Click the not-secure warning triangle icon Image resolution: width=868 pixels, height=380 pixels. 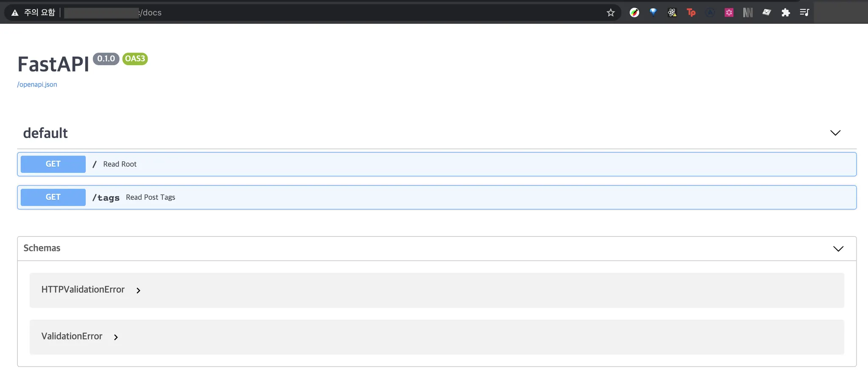pos(15,13)
